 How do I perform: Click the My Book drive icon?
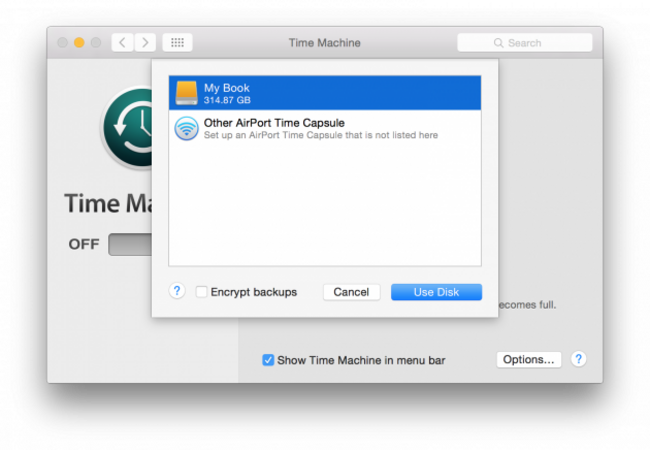[x=187, y=93]
